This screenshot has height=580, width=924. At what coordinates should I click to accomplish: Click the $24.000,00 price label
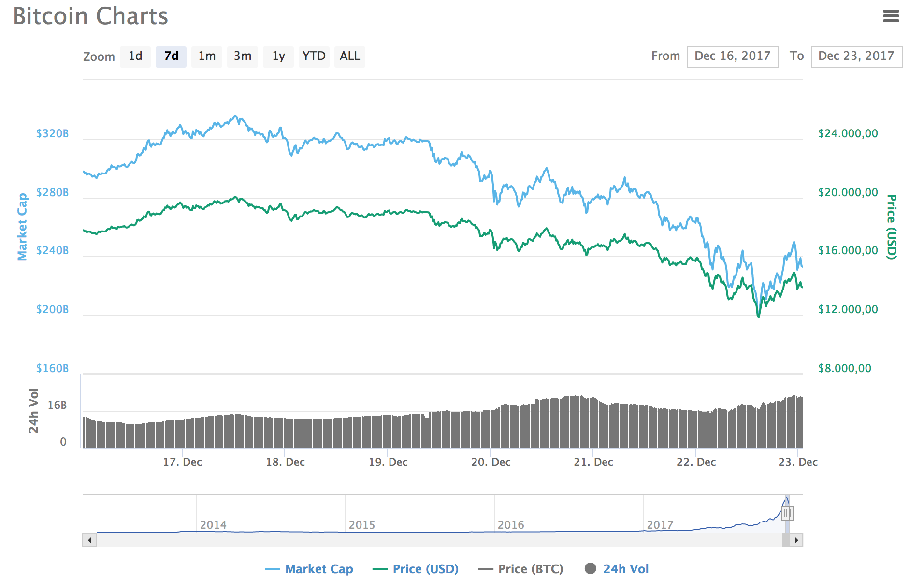(848, 133)
